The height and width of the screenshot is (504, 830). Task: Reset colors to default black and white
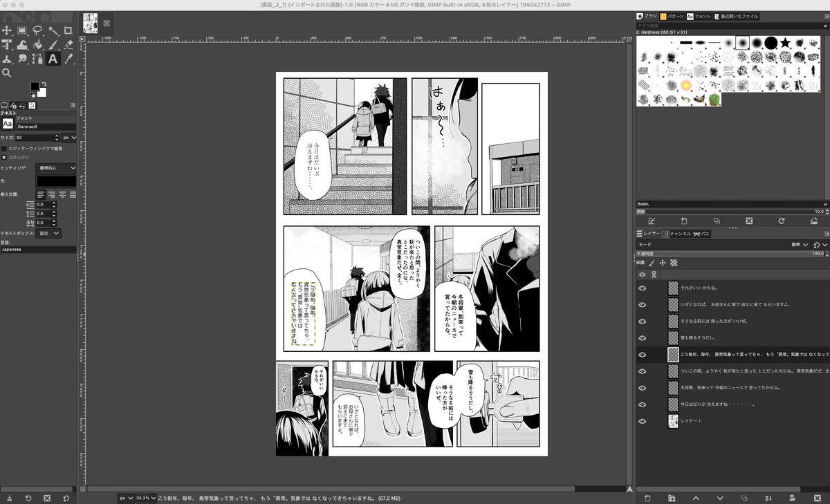click(32, 96)
